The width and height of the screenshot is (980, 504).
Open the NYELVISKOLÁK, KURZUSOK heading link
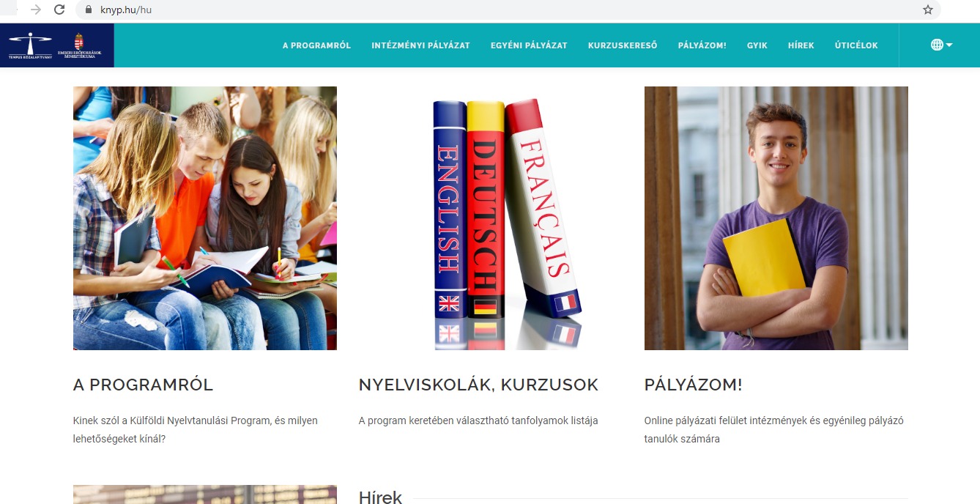point(478,385)
